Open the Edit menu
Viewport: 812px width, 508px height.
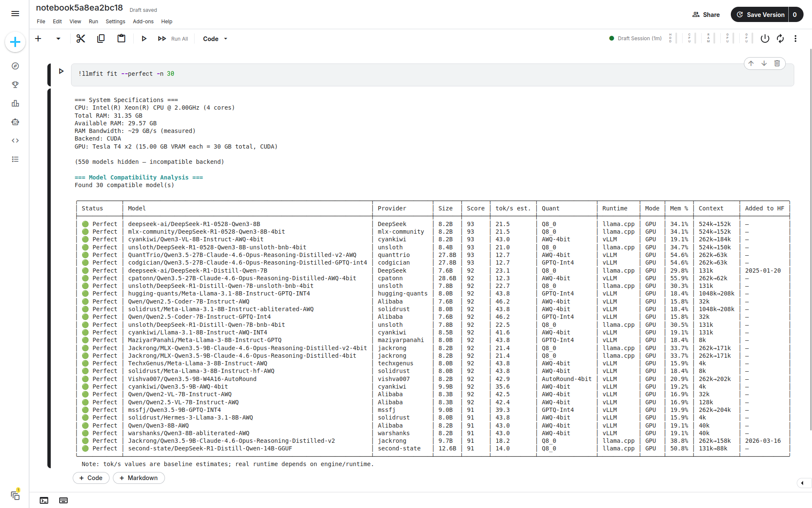tap(58, 22)
